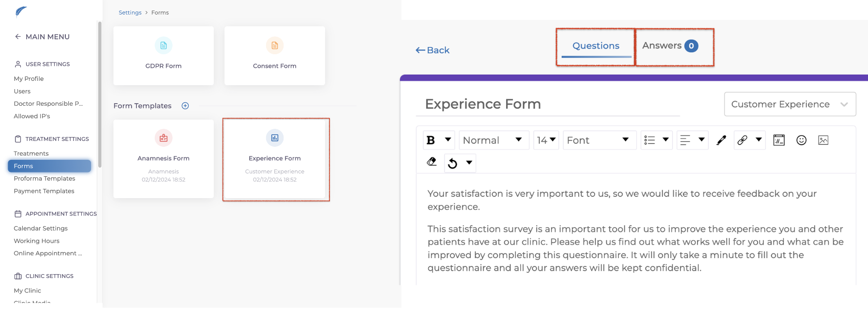Open the emoji picker smiley icon
This screenshot has width=868, height=309.
pyautogui.click(x=801, y=140)
